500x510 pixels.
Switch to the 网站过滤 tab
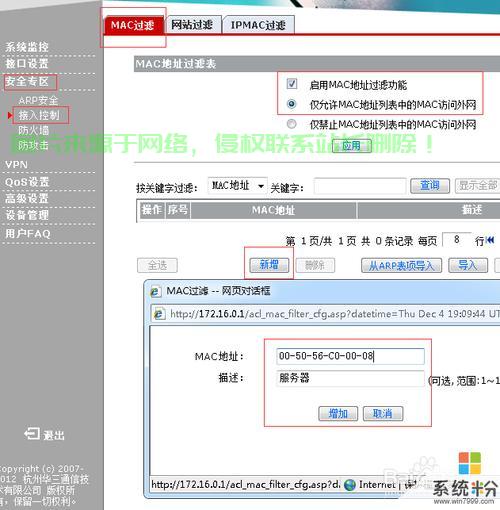point(193,25)
